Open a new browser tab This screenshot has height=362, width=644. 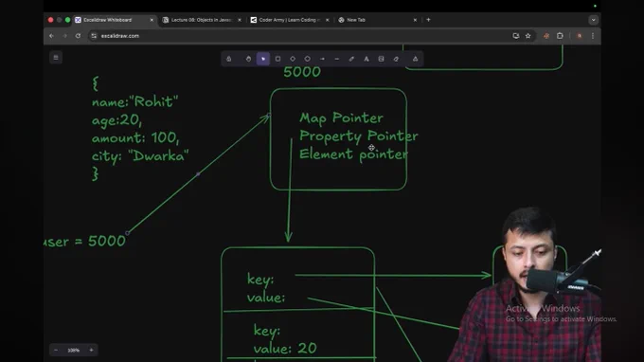[428, 20]
